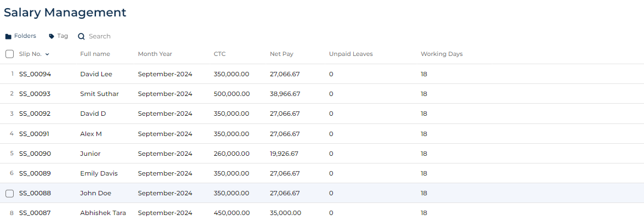Click the Tag icon
The width and height of the screenshot is (644, 220).
(51, 36)
